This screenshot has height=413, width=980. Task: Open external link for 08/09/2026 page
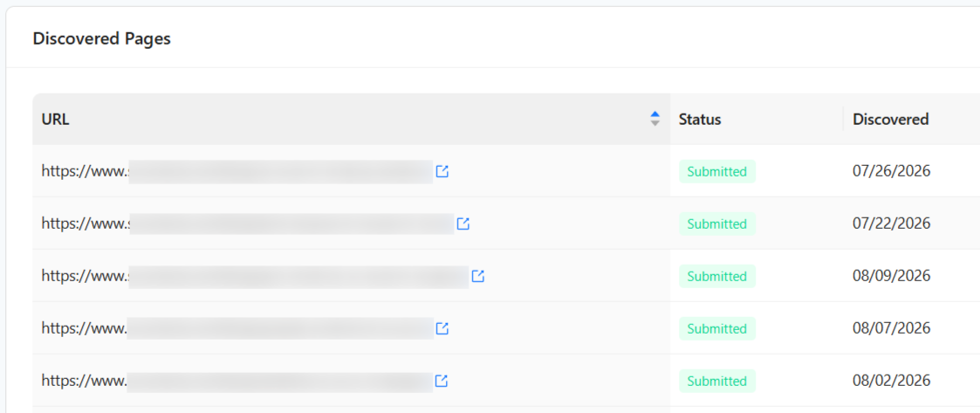click(478, 276)
